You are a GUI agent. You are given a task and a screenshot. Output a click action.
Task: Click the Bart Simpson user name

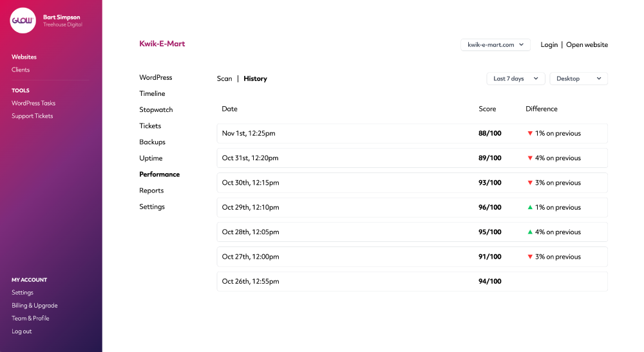[62, 17]
